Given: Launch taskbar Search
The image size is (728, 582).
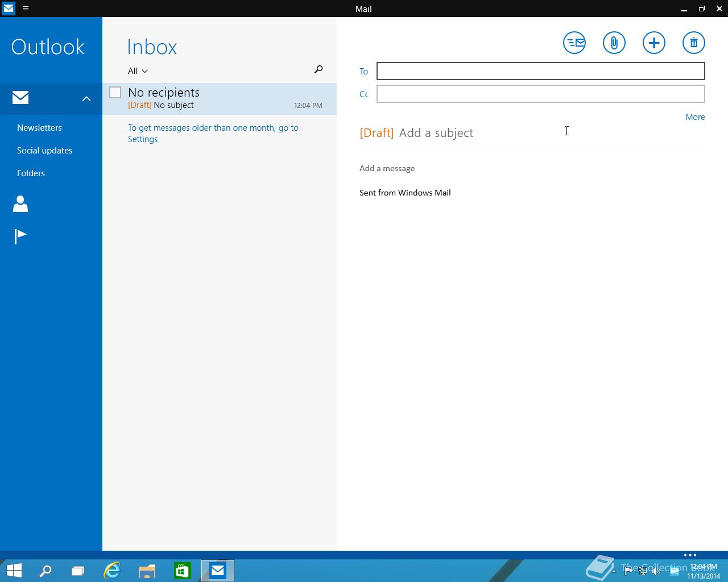Looking at the screenshot, I should [x=45, y=571].
